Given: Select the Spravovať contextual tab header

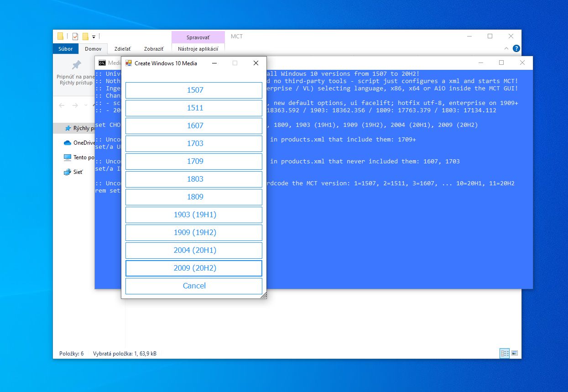Looking at the screenshot, I should click(198, 37).
